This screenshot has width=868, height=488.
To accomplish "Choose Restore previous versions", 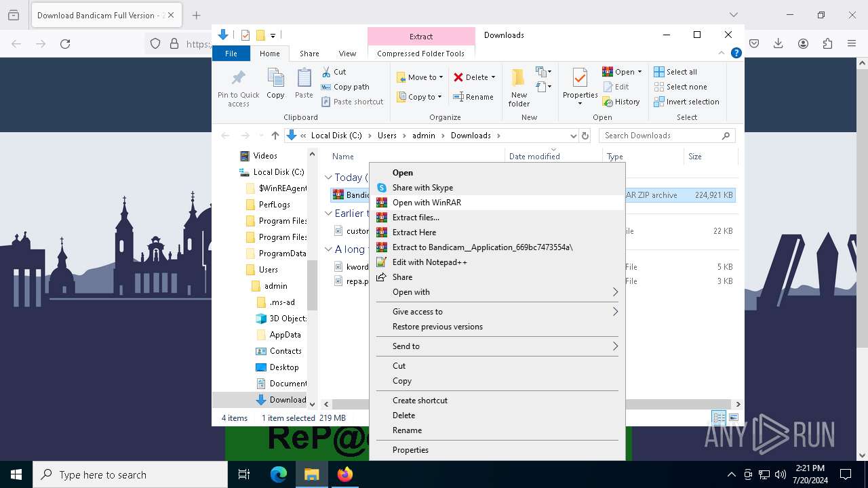I will 498,327.
